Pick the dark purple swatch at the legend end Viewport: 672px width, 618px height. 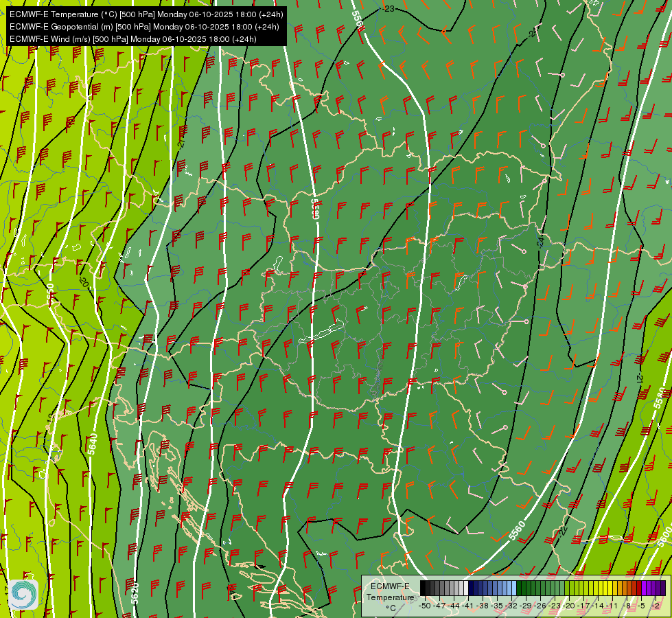point(664,588)
